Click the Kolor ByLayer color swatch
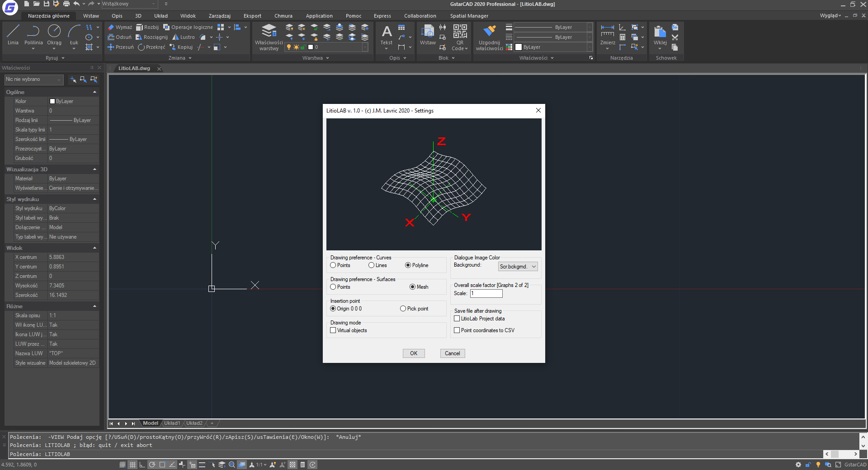This screenshot has width=868, height=470. [52, 101]
